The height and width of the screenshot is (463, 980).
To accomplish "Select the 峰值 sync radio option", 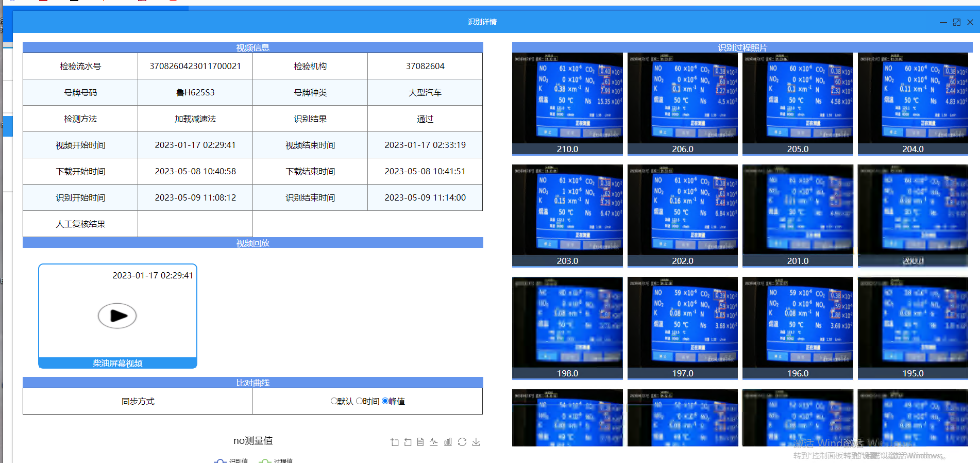I will tap(385, 401).
